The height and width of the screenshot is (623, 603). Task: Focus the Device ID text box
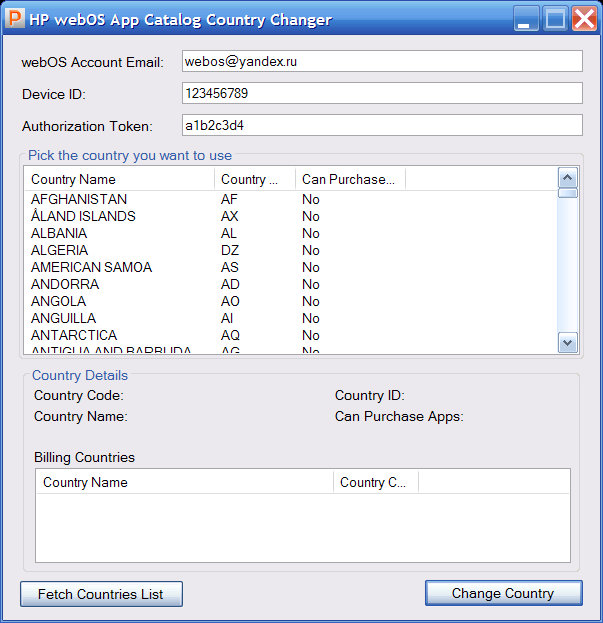pyautogui.click(x=381, y=93)
